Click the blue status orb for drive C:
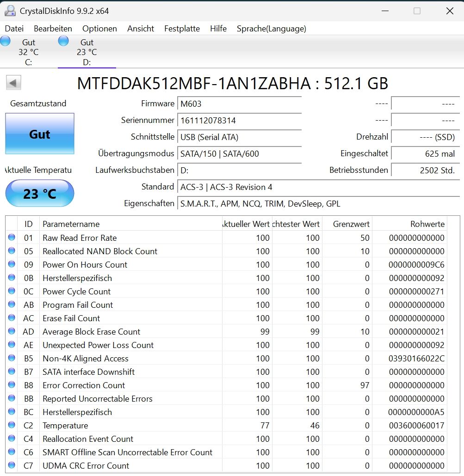This screenshot has height=476, width=464. [x=5, y=41]
